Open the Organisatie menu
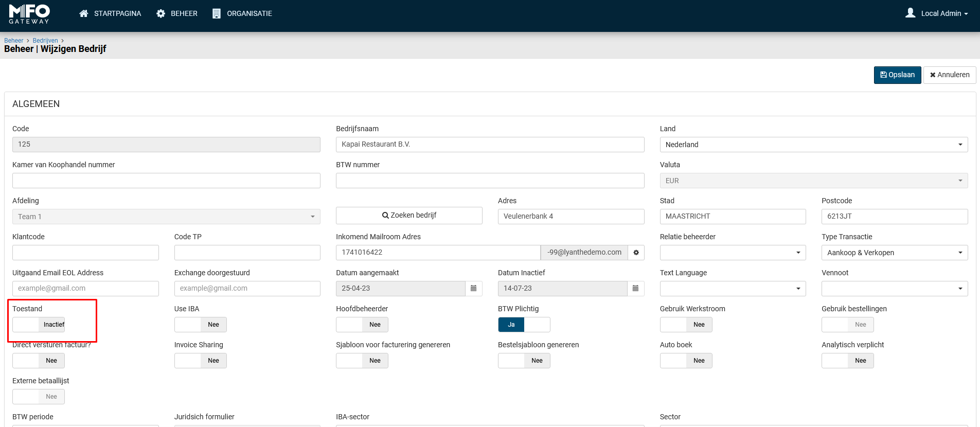 pyautogui.click(x=249, y=13)
